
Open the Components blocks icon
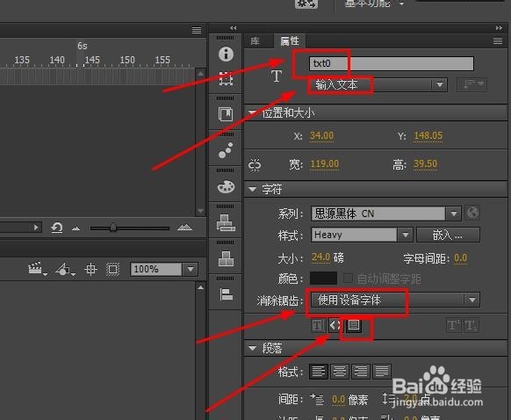pyautogui.click(x=226, y=259)
